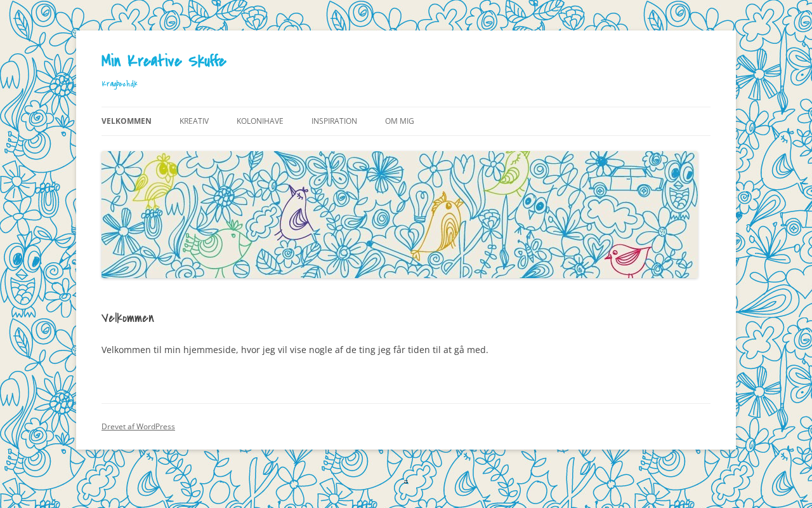Click the yellow-green owl in the banner's top-left
Screen dimensions: 812x508
155,181
